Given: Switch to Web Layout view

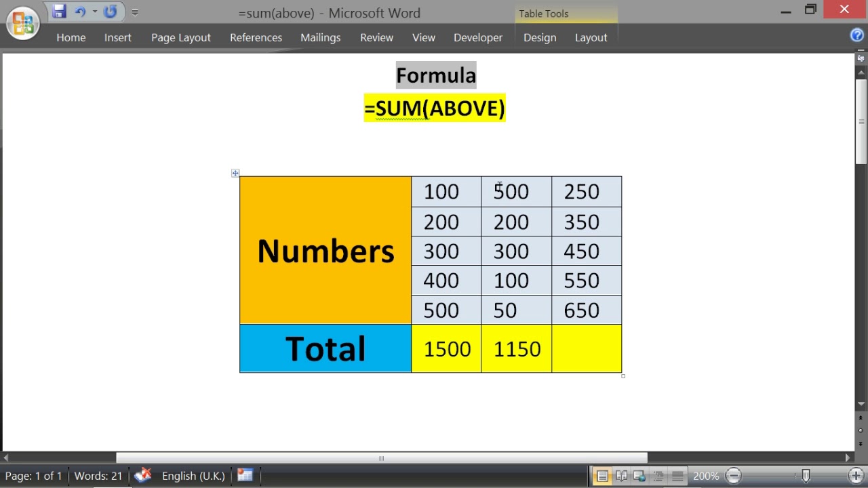Looking at the screenshot, I should 639,476.
